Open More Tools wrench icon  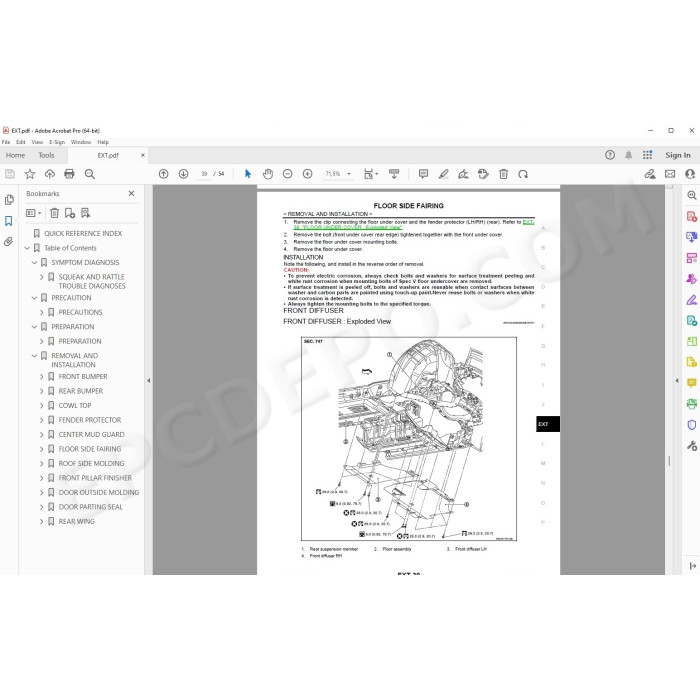[692, 446]
